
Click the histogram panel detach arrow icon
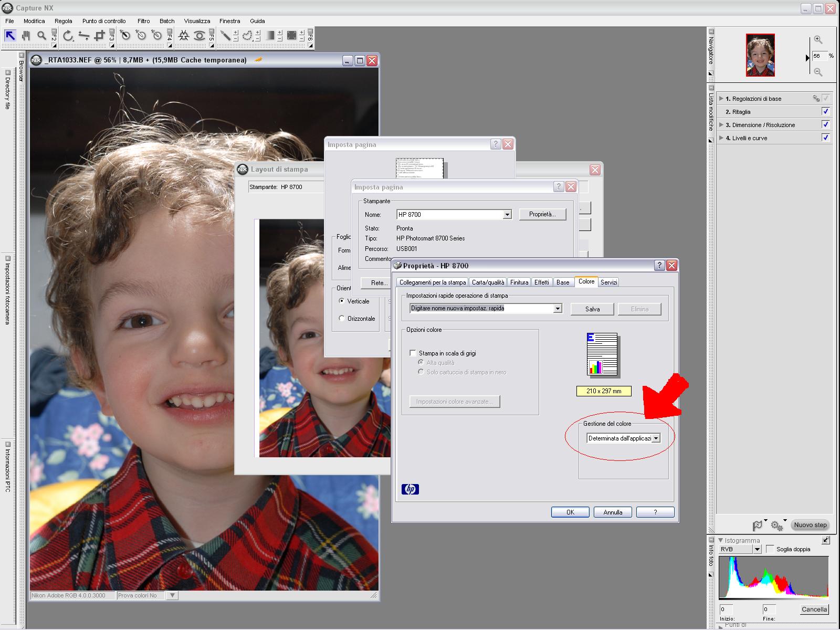click(826, 540)
